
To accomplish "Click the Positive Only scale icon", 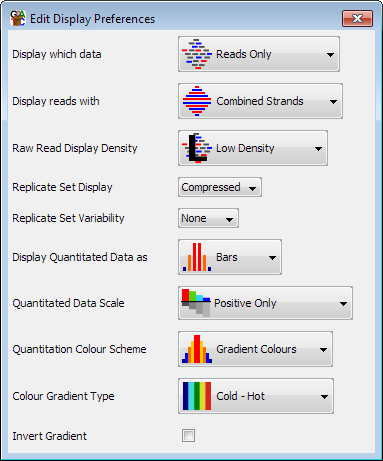I will pos(196,303).
